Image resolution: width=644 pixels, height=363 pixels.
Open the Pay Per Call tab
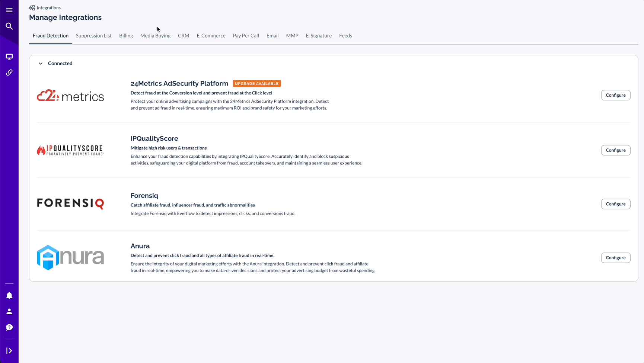(x=246, y=36)
